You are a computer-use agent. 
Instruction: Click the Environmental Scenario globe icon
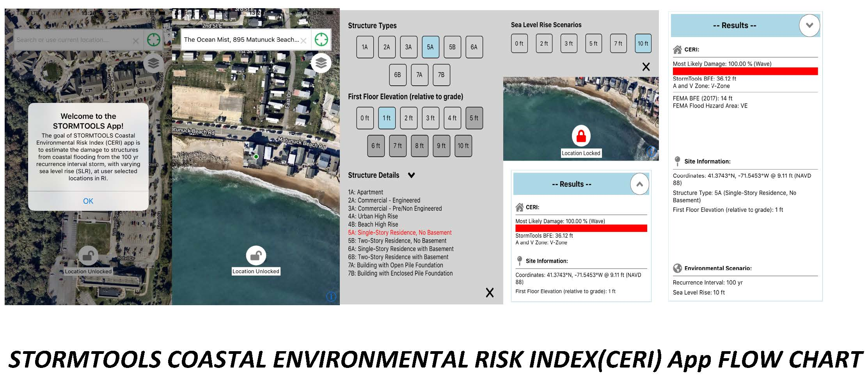click(678, 268)
